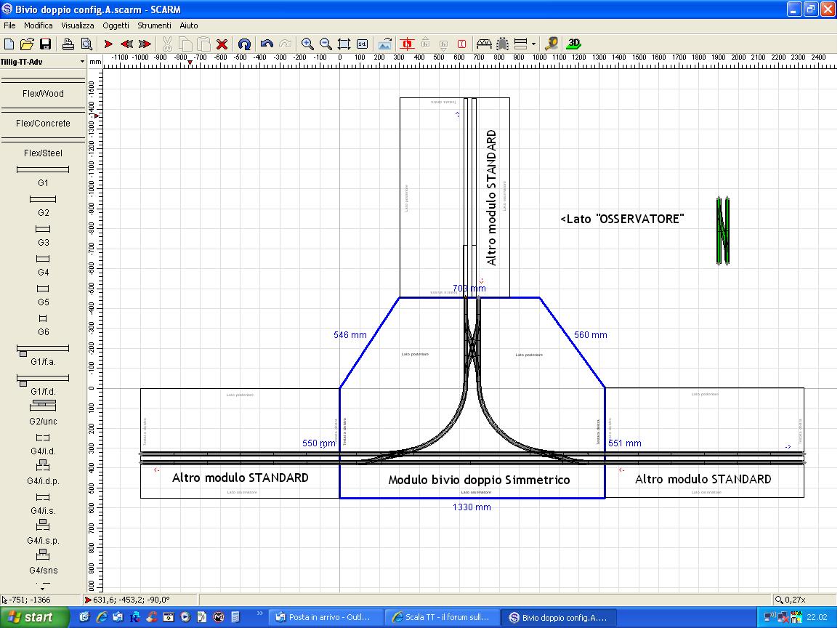This screenshot has height=628, width=840.
Task: Click the bridge tool icon
Action: click(484, 44)
